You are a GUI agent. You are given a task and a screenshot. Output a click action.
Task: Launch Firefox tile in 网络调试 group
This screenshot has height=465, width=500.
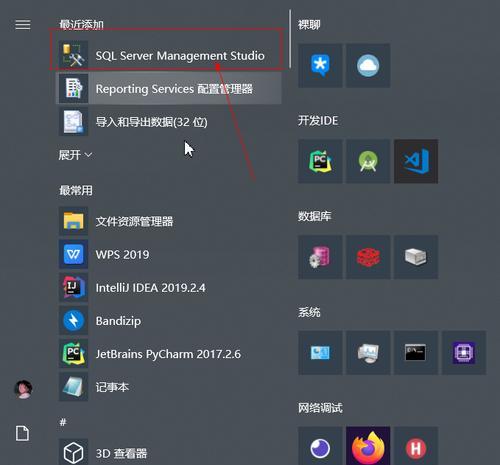click(368, 446)
